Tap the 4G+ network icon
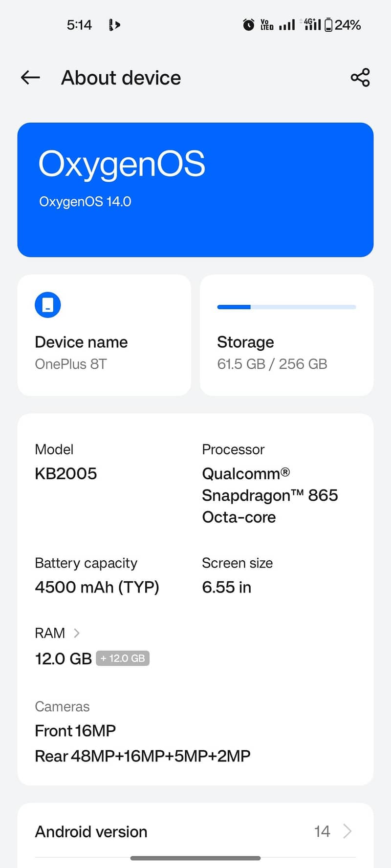Screen dimensions: 391x868 click(x=311, y=24)
